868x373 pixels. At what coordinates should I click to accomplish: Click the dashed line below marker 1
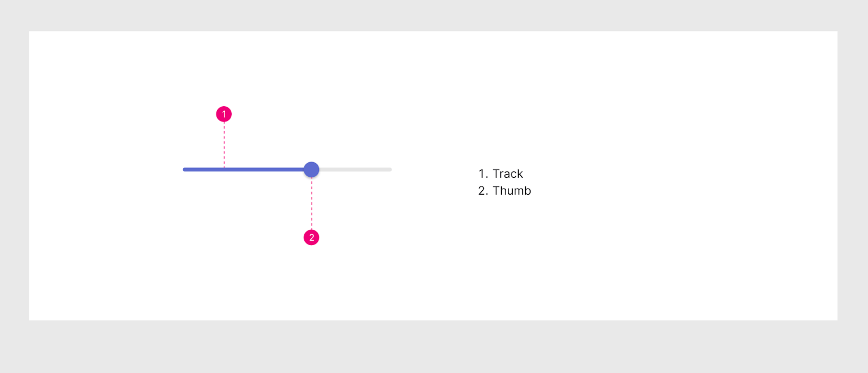tap(224, 145)
